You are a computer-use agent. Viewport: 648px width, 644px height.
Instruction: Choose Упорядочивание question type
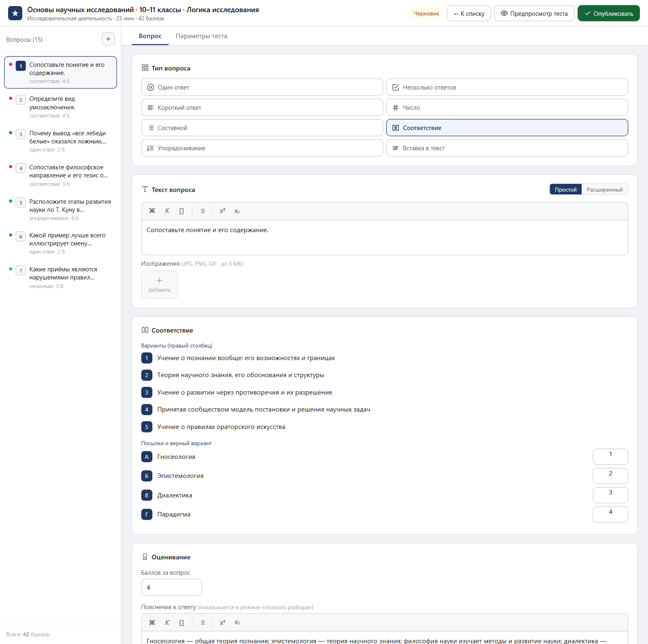point(262,148)
